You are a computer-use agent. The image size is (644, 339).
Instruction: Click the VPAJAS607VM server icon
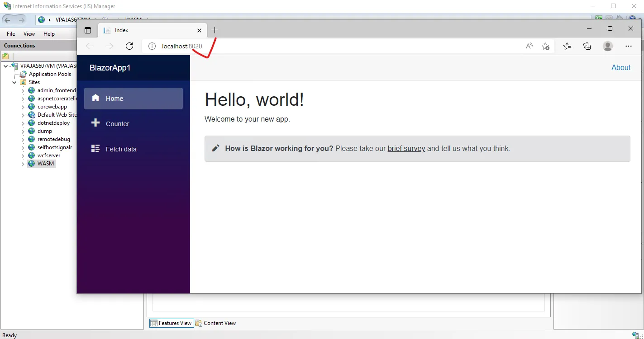pyautogui.click(x=14, y=66)
